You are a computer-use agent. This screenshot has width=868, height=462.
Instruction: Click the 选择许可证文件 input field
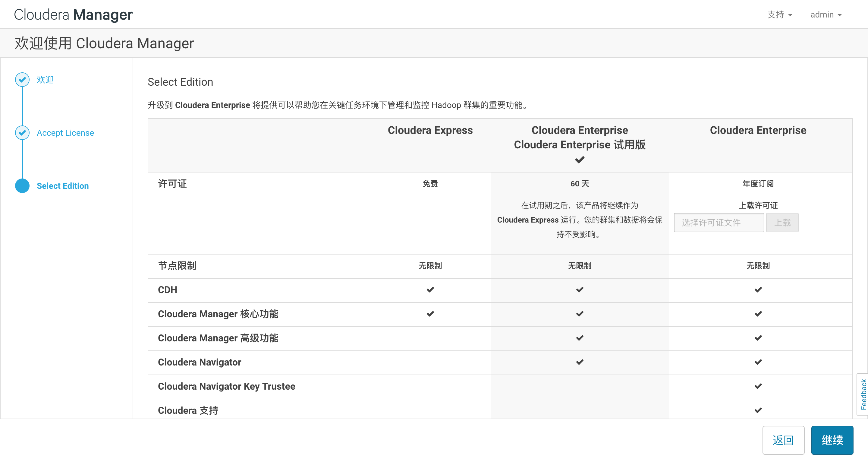pos(719,223)
